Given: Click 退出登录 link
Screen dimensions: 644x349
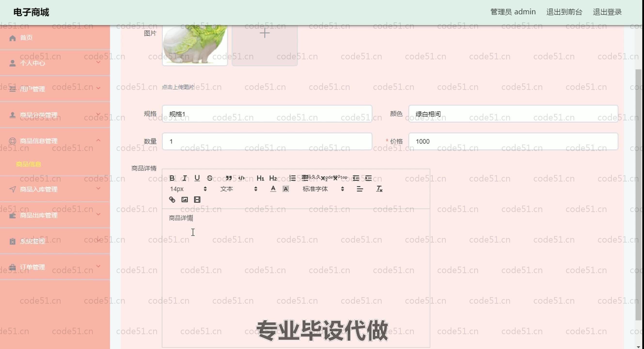Looking at the screenshot, I should click(x=607, y=12).
